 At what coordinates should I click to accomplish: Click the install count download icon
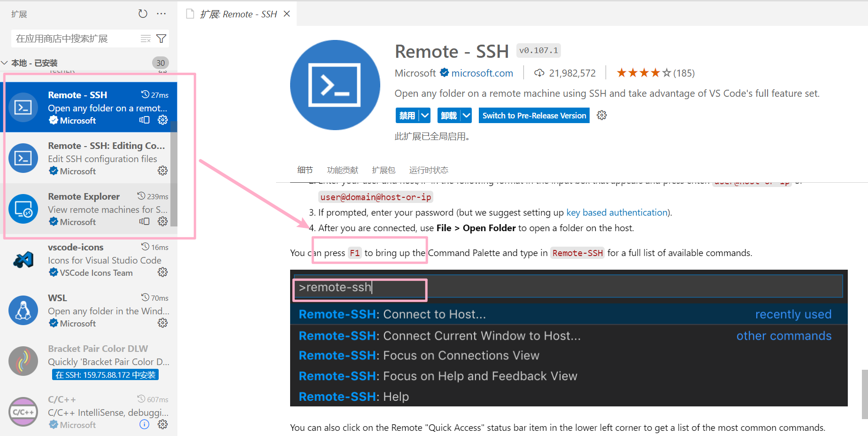coord(539,73)
